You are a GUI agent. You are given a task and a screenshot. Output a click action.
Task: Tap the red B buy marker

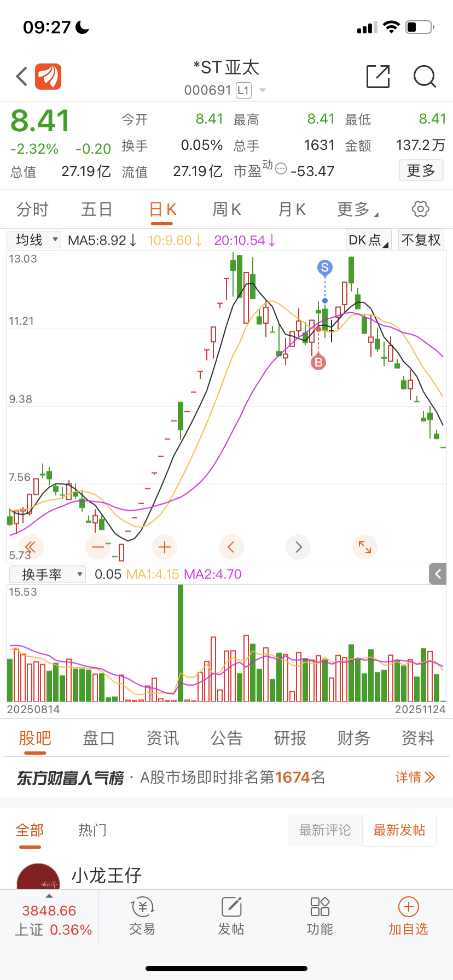pyautogui.click(x=318, y=362)
